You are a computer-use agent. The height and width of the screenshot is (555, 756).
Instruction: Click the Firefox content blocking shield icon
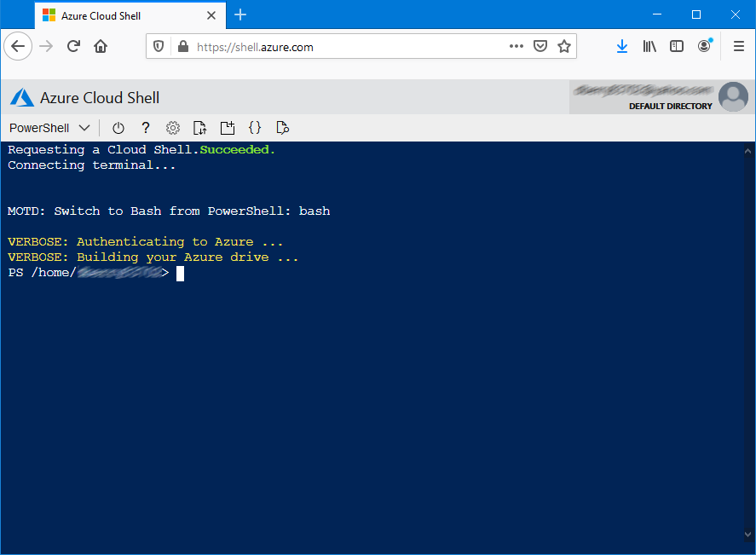point(159,46)
